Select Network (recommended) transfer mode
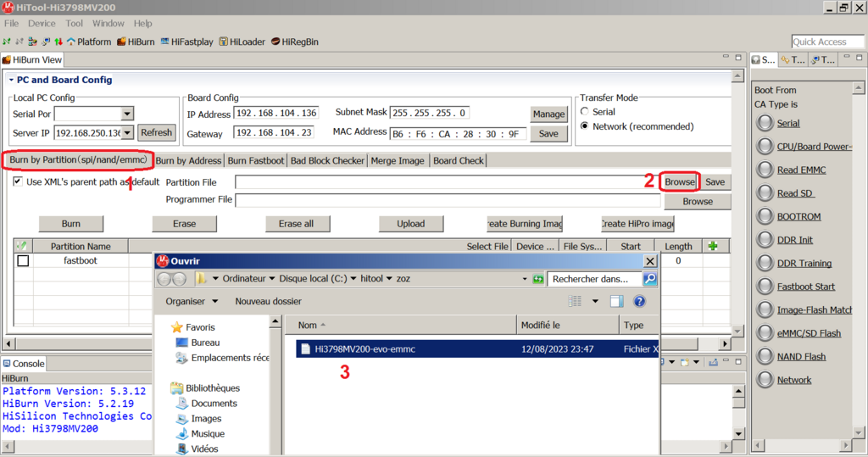 coord(585,126)
